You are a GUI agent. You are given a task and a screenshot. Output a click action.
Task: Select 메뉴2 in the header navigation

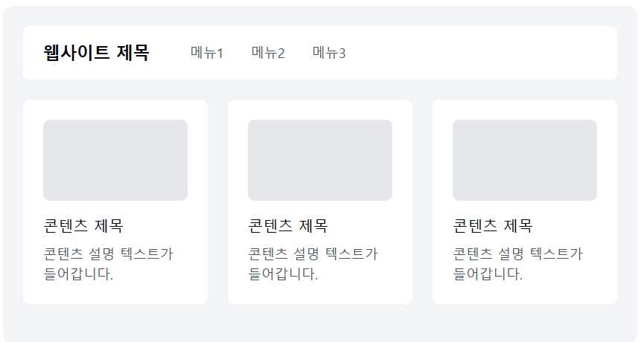[x=268, y=53]
